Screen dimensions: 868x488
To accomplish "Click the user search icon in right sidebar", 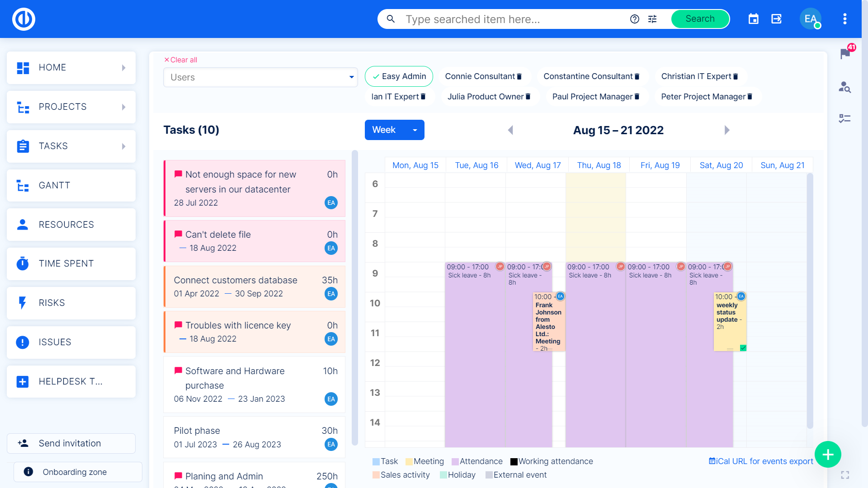I will [x=844, y=87].
